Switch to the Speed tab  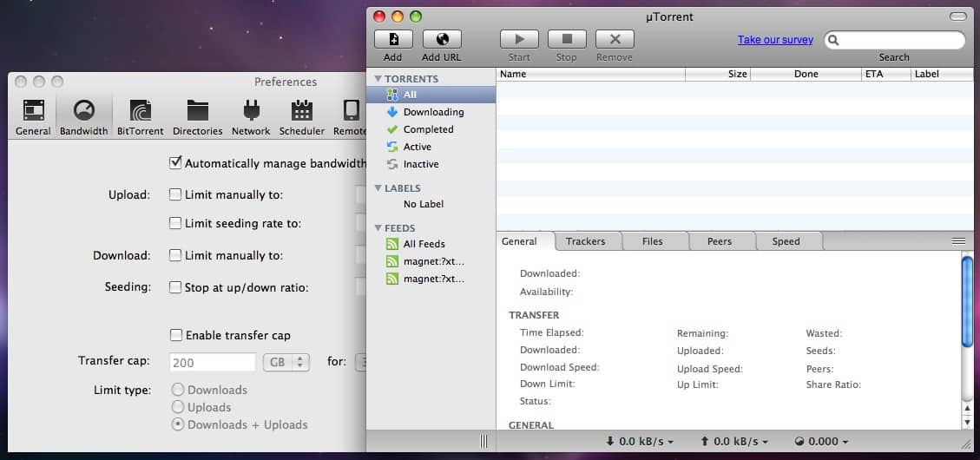[x=786, y=241]
